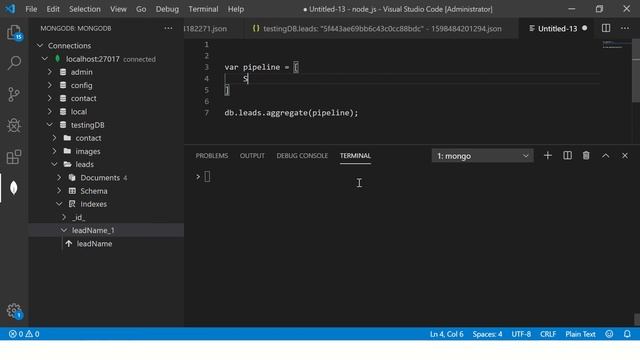Split the terminal pane
640x360 pixels.
[x=567, y=156]
